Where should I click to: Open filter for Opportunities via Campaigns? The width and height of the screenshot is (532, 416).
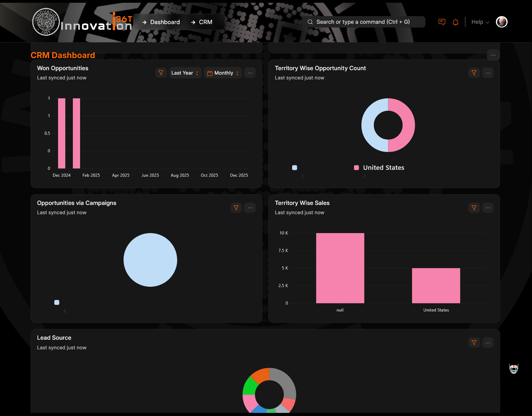click(x=236, y=208)
